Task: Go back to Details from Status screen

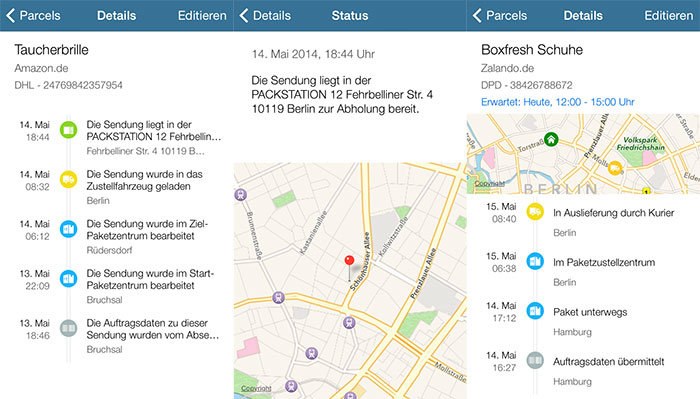Action: 265,16
